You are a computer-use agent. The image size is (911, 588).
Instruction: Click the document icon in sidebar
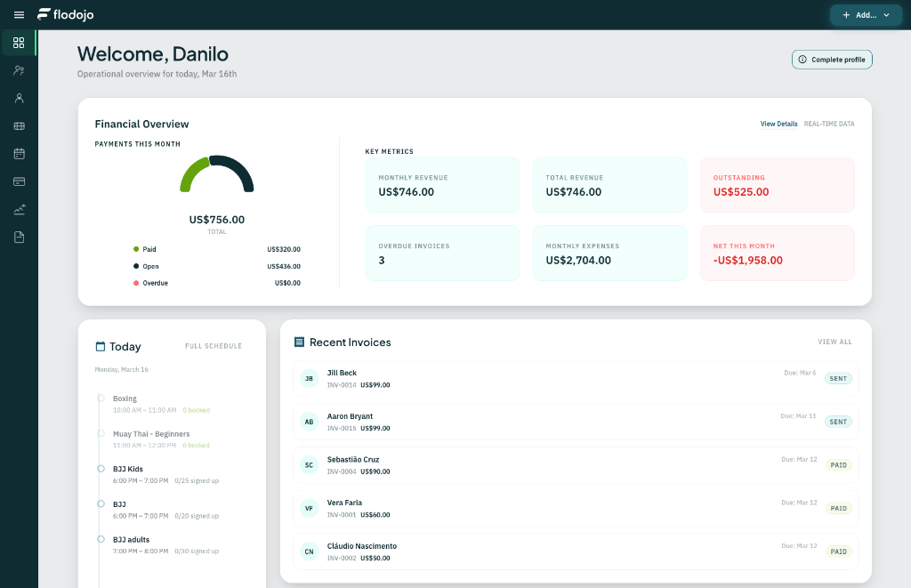19,238
